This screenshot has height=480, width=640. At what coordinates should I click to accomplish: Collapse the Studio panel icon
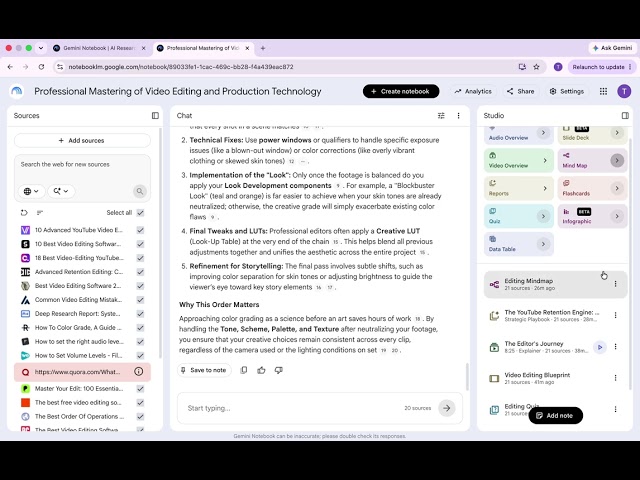tap(625, 116)
